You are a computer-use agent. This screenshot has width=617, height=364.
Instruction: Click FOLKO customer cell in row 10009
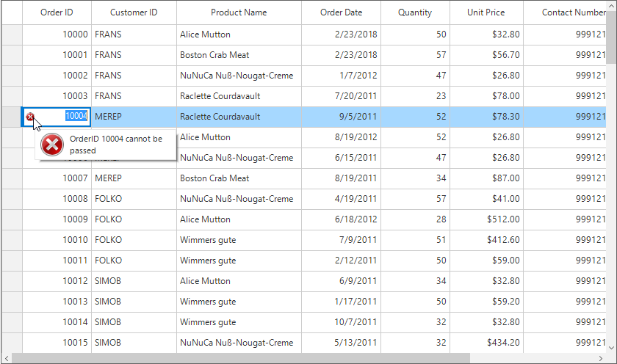tap(134, 219)
